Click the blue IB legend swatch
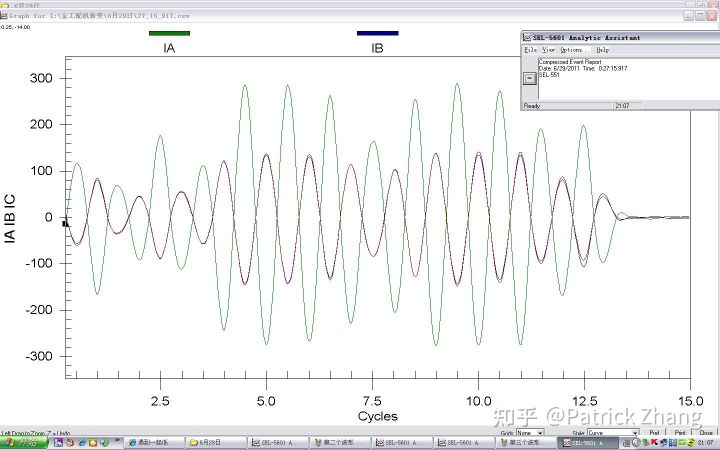The width and height of the screenshot is (720, 450). coord(377,33)
